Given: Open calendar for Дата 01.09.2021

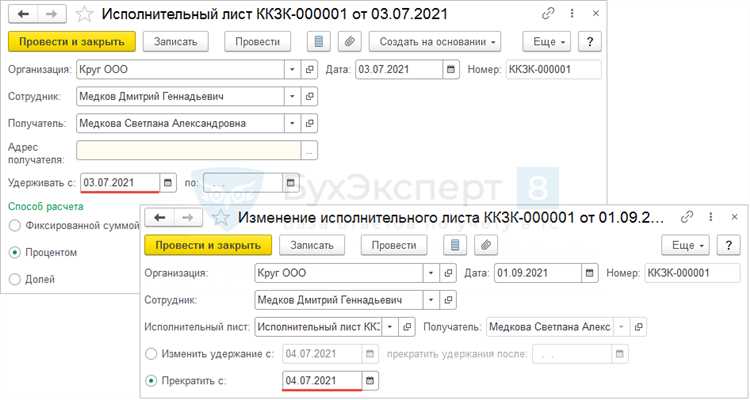Looking at the screenshot, I should point(589,273).
